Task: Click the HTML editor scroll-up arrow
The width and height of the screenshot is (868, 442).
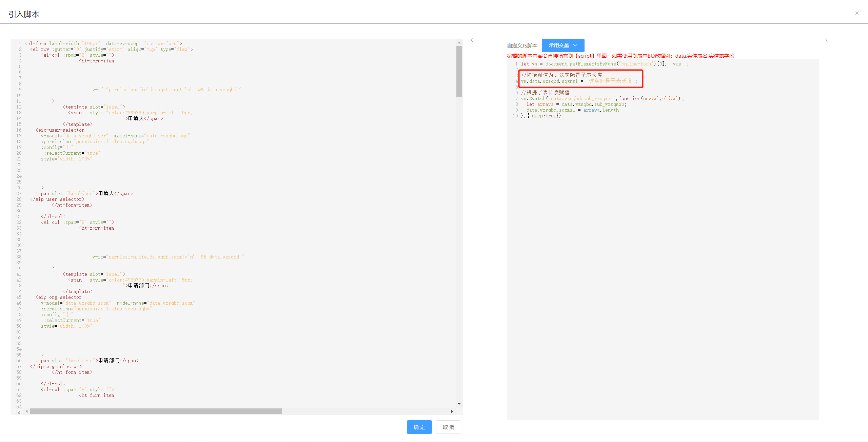Action: pyautogui.click(x=459, y=43)
